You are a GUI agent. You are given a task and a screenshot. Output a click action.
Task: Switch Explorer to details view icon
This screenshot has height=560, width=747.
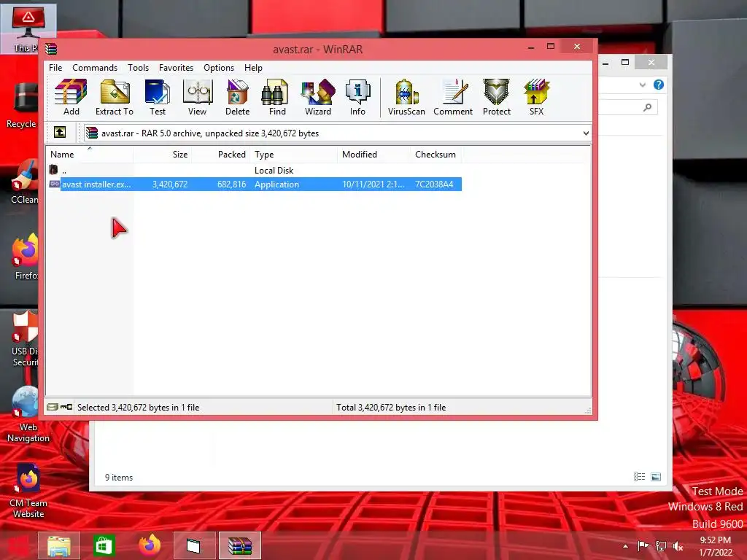(x=639, y=477)
